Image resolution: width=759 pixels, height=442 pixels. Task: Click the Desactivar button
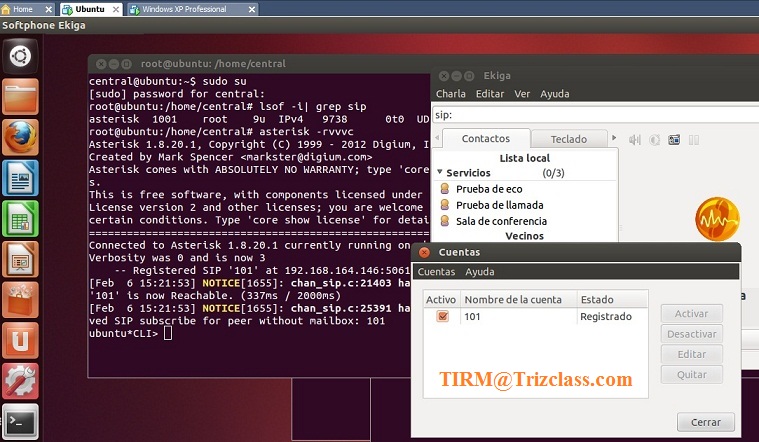[x=691, y=334]
